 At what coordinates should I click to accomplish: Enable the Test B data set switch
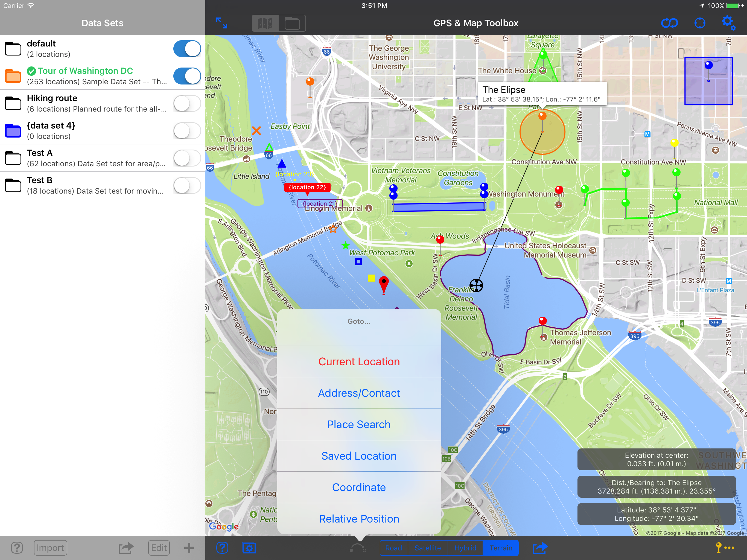pyautogui.click(x=187, y=185)
